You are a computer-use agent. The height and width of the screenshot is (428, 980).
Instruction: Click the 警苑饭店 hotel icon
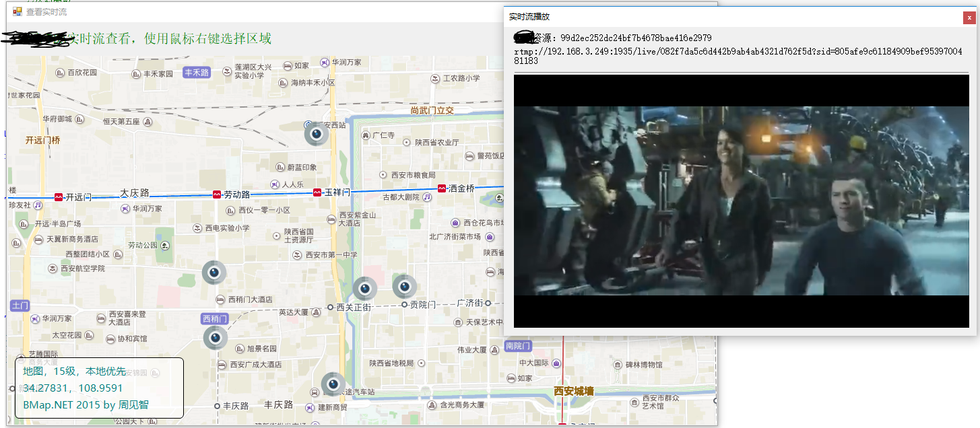click(470, 156)
